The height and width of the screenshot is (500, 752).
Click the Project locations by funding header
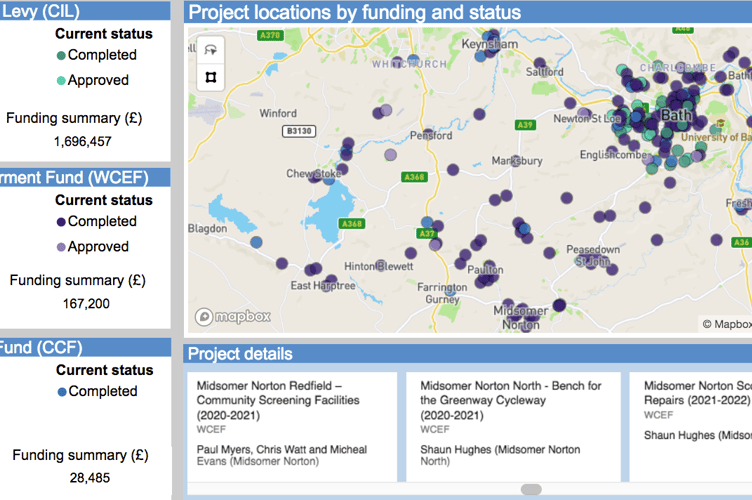pyautogui.click(x=355, y=12)
